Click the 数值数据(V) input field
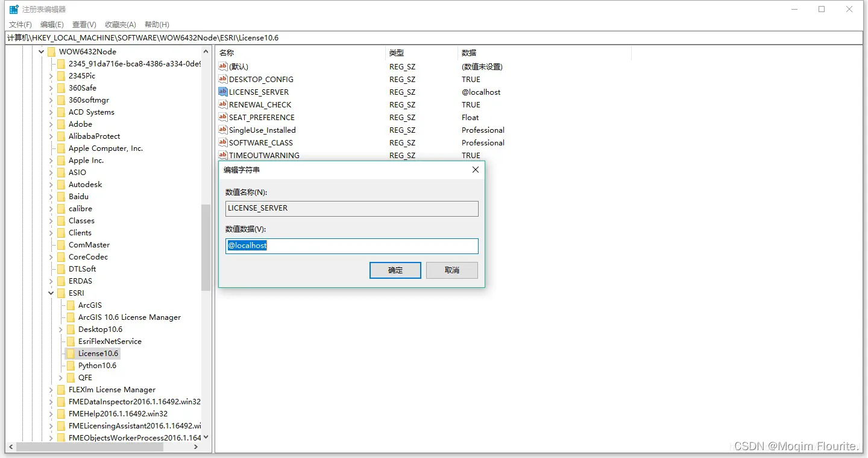This screenshot has width=868, height=458. tap(352, 246)
